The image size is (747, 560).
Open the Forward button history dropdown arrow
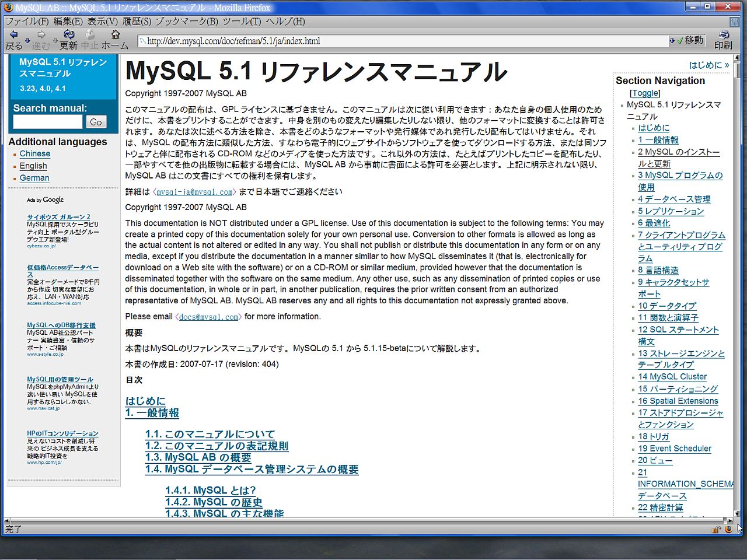pyautogui.click(x=55, y=40)
